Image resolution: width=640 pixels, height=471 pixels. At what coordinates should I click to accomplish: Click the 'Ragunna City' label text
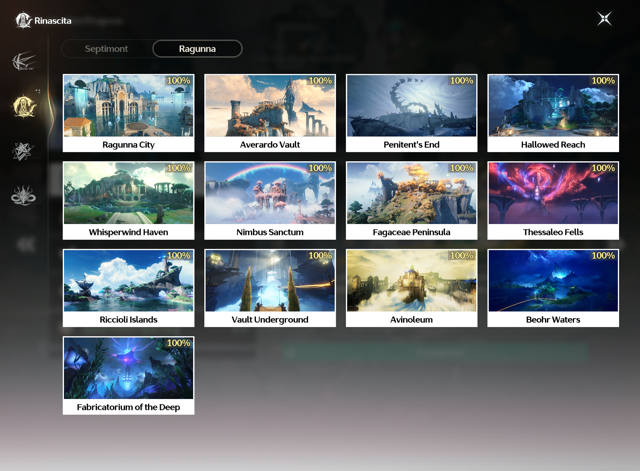coord(129,144)
